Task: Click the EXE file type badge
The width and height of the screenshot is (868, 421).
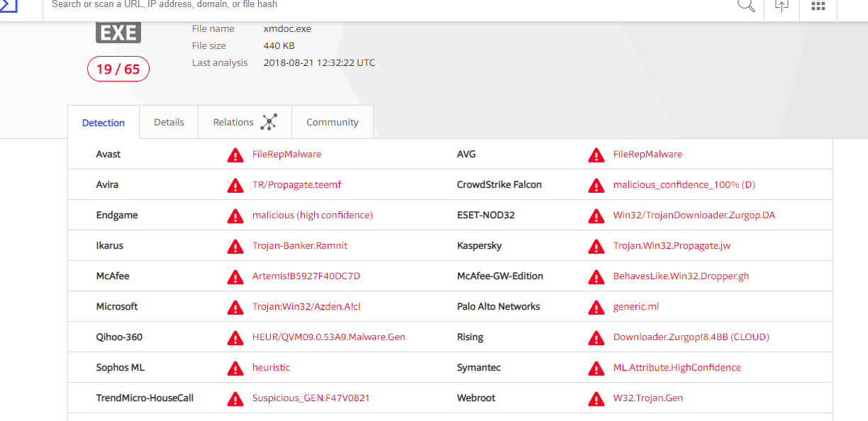Action: tap(118, 33)
